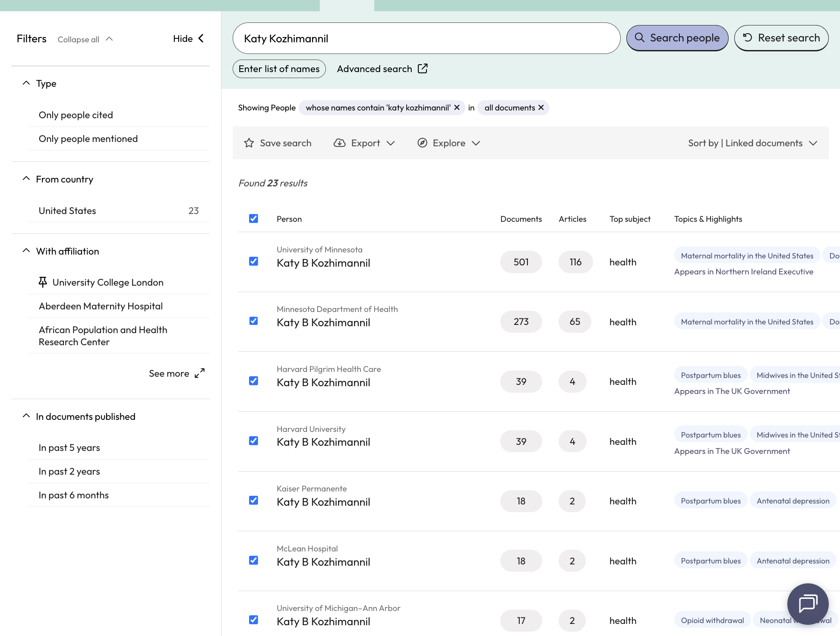
Task: Filter by In past 6 months
Action: [119, 495]
